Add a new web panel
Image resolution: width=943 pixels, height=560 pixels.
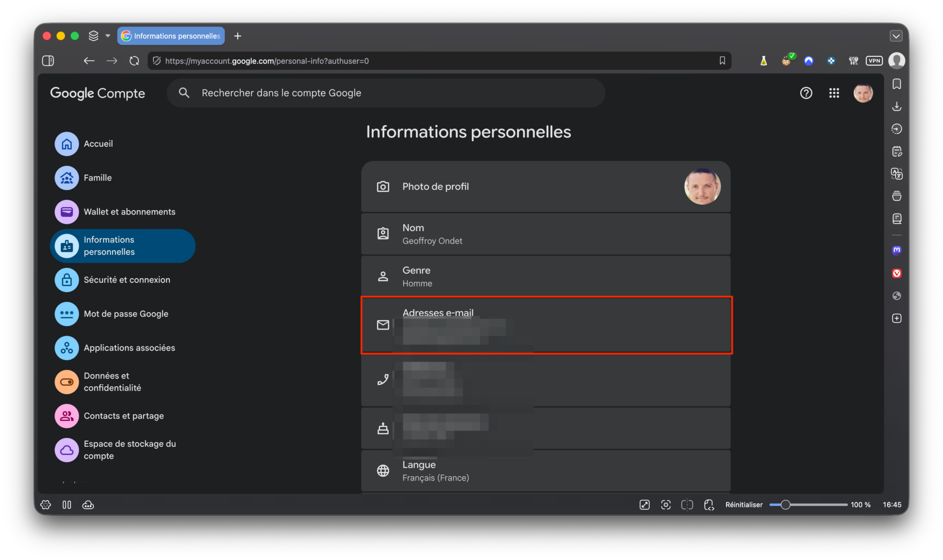tap(897, 319)
